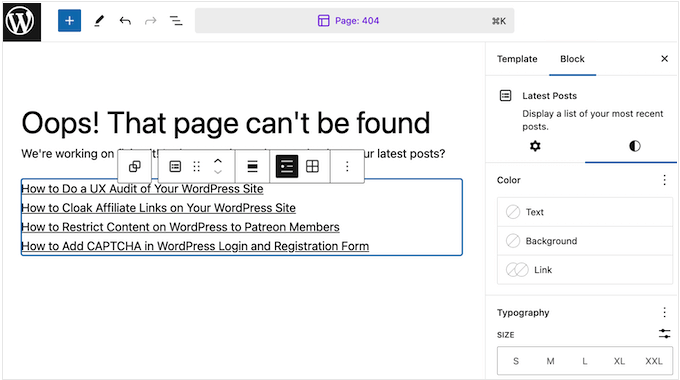
Task: Select font size S
Action: tap(516, 361)
